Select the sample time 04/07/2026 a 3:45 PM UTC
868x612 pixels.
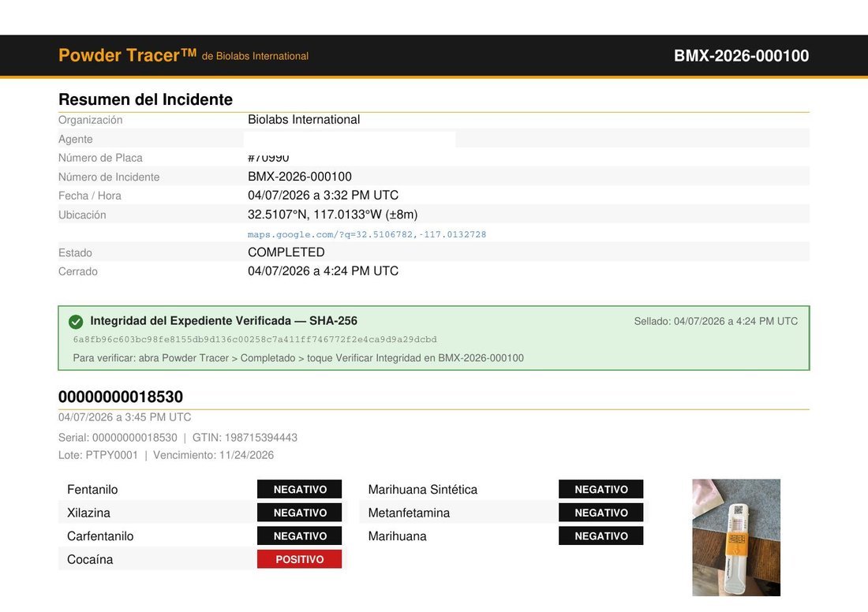pyautogui.click(x=125, y=417)
